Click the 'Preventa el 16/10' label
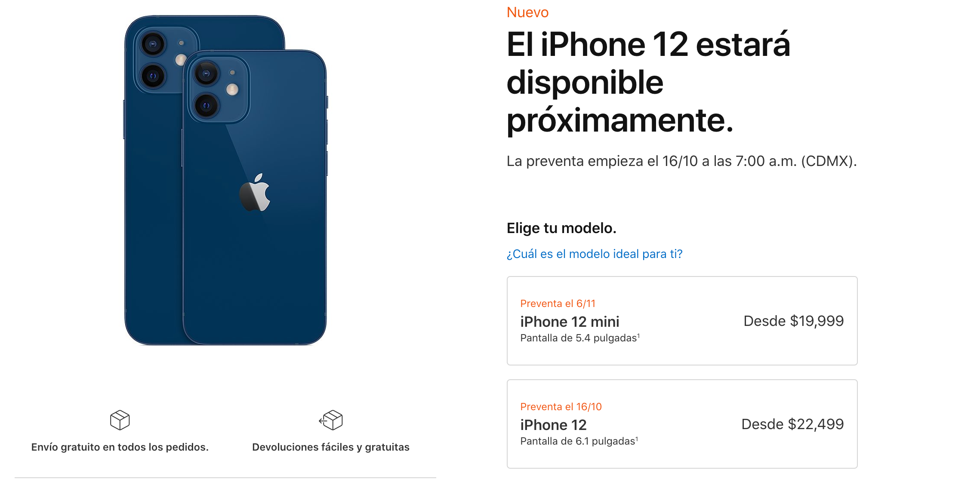Viewport: 980px width, 479px height. click(x=561, y=407)
